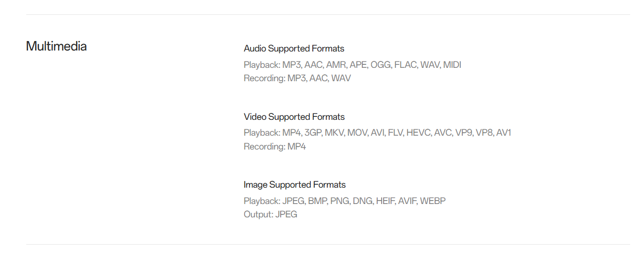644x256 pixels.
Task: Click MKV in the video playback list
Action: [x=334, y=133]
